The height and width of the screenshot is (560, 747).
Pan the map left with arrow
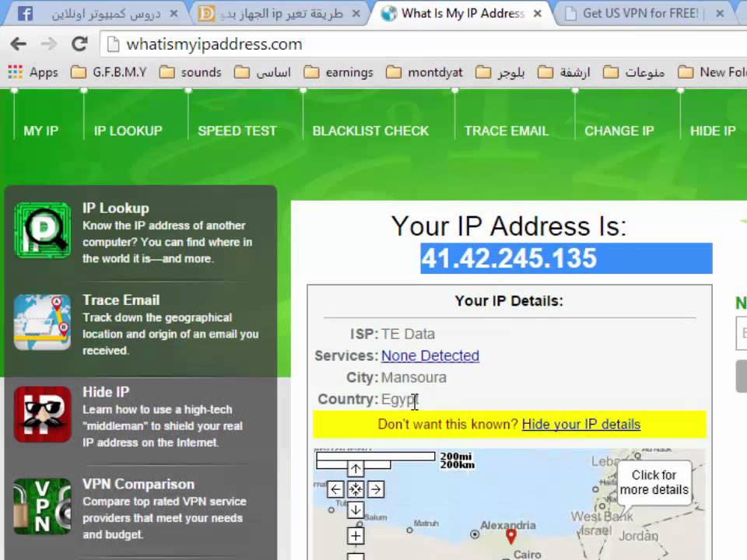pyautogui.click(x=335, y=489)
